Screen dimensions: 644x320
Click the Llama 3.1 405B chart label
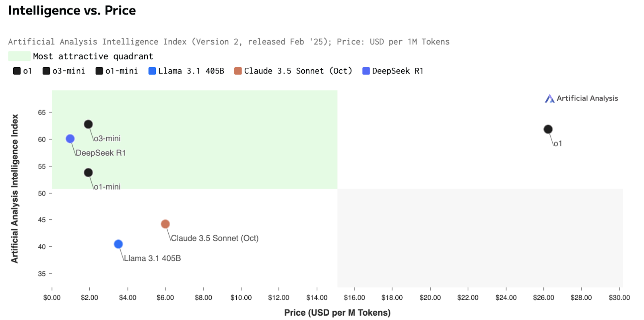pyautogui.click(x=152, y=258)
